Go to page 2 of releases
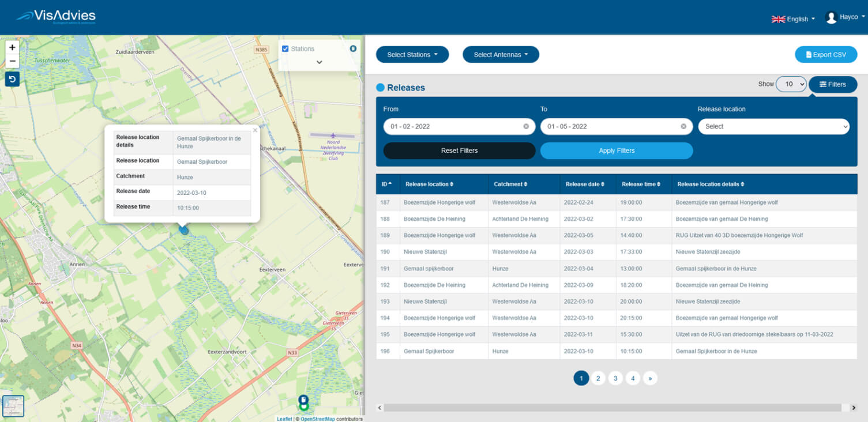Image resolution: width=868 pixels, height=422 pixels. (x=598, y=378)
